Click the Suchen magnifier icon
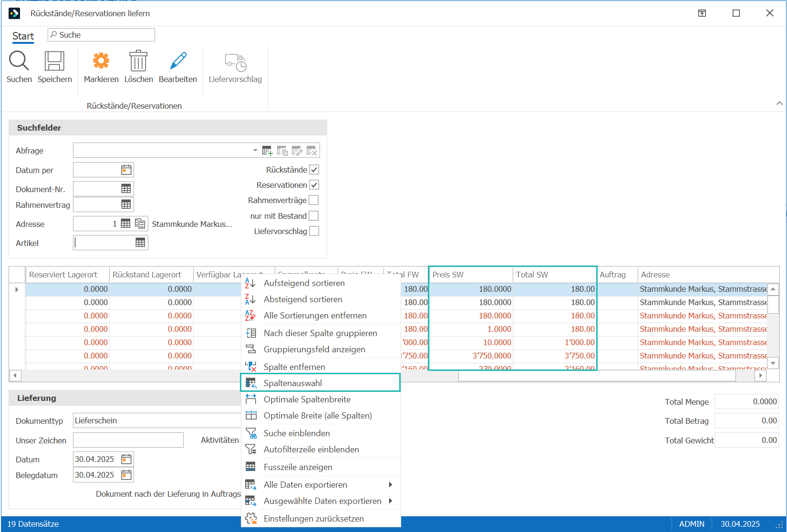This screenshot has height=532, width=787. coord(19,61)
